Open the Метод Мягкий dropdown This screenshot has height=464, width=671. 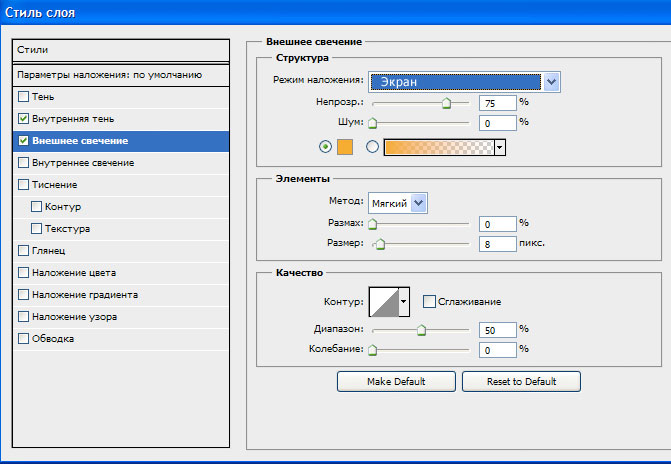(x=419, y=203)
